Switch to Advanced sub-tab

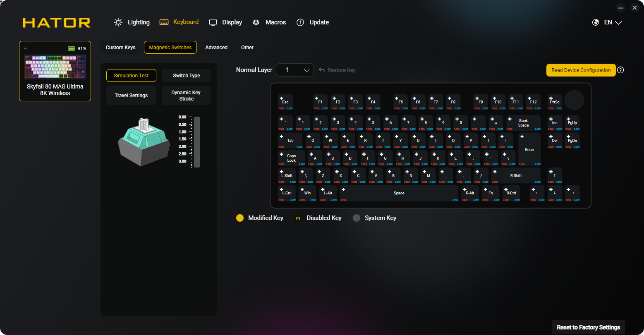tap(216, 48)
